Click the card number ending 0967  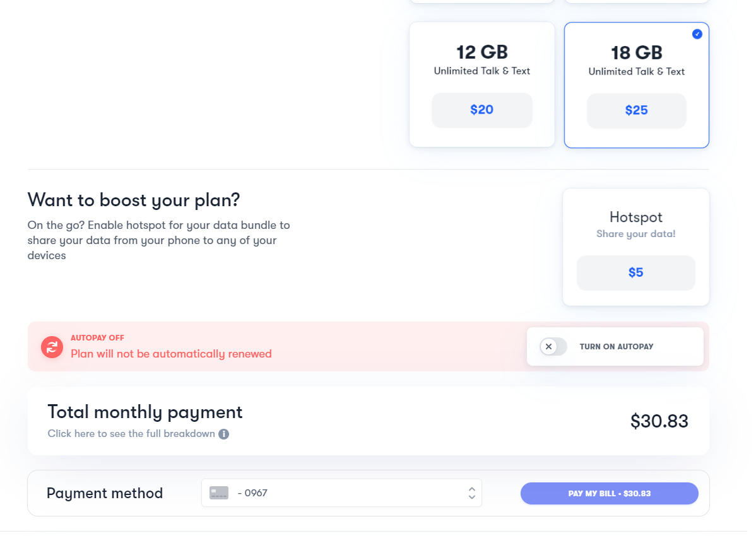click(x=252, y=492)
